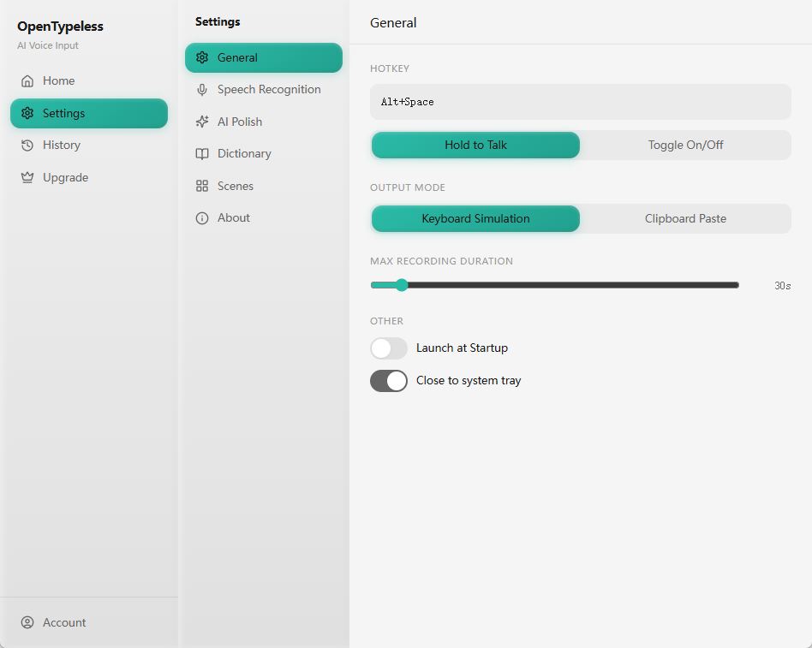Select Clipboard Paste output mode
This screenshot has height=648, width=812.
point(685,218)
